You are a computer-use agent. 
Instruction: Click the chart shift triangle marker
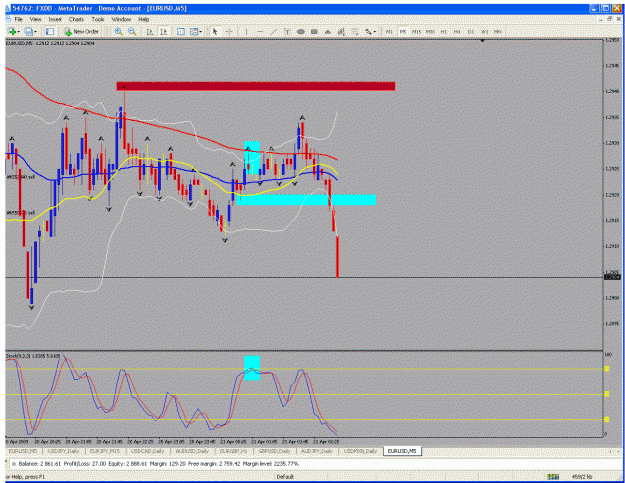[483, 41]
